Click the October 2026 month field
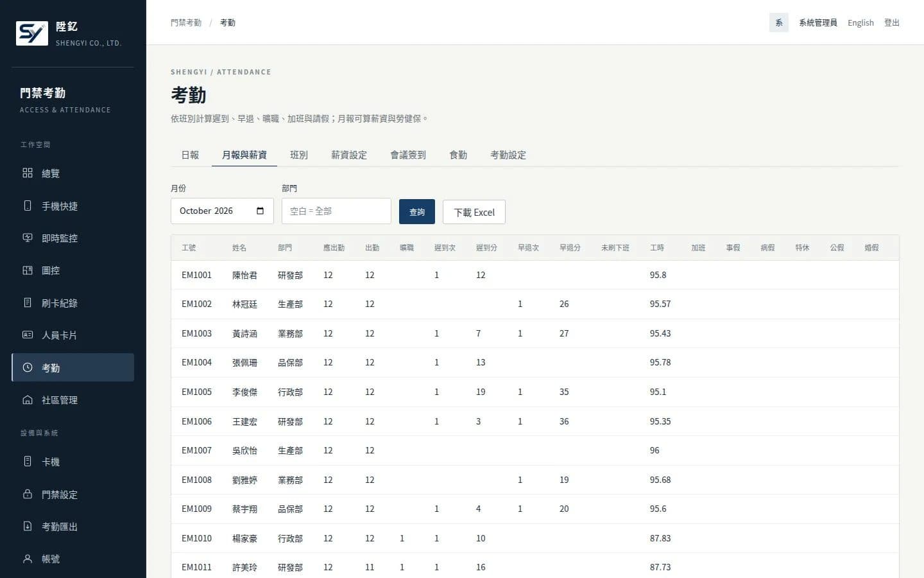Viewport: 924px width, 578px height. (222, 211)
